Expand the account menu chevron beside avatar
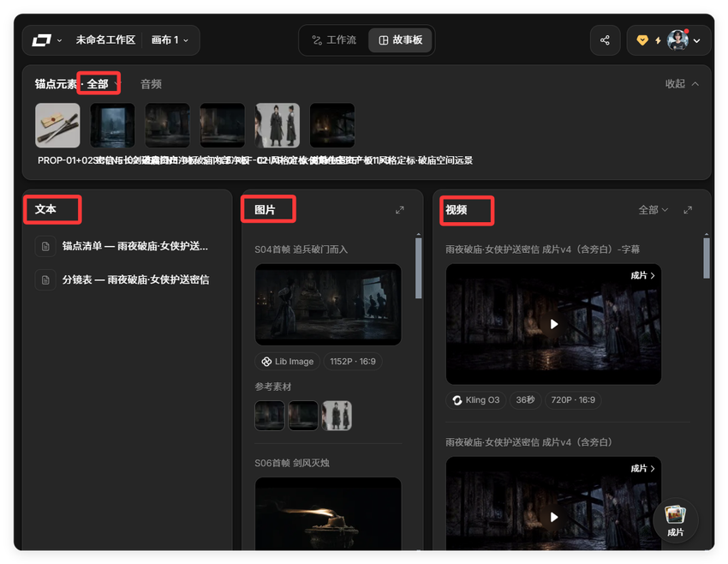728x564 pixels. (x=697, y=41)
